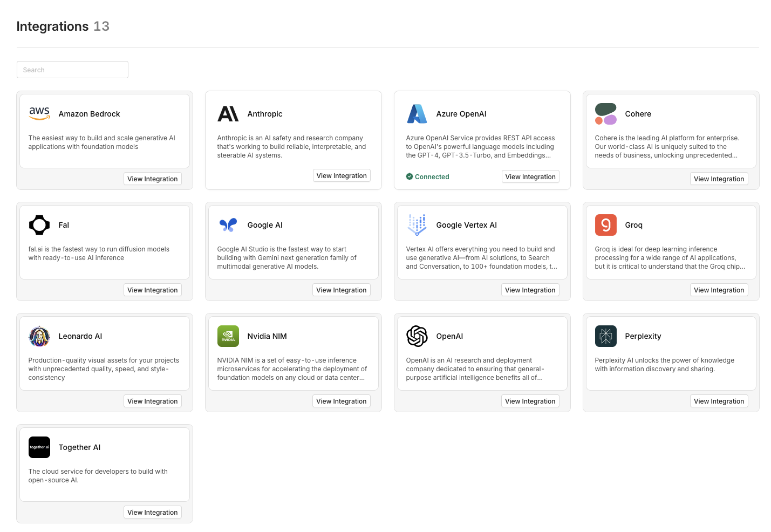The image size is (771, 532).
Task: View the Azure OpenAI integration
Action: (530, 177)
